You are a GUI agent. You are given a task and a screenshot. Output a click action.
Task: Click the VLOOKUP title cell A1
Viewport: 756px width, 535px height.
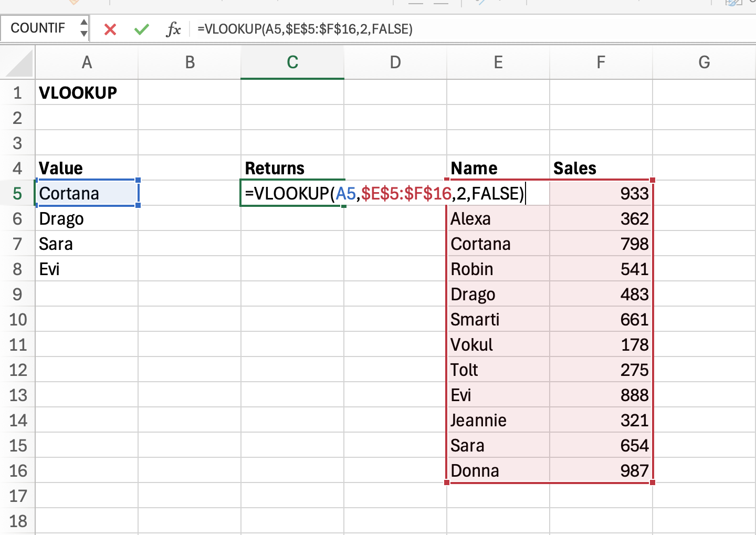87,92
